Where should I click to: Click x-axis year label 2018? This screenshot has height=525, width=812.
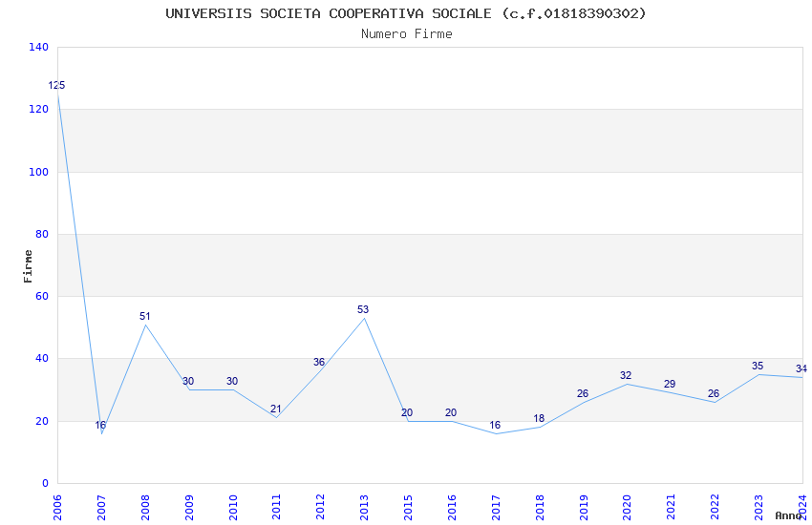click(540, 507)
